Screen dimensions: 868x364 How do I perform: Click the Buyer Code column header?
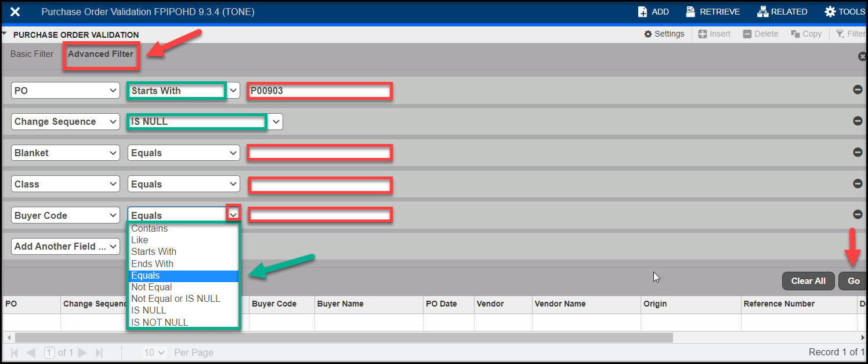pos(282,304)
